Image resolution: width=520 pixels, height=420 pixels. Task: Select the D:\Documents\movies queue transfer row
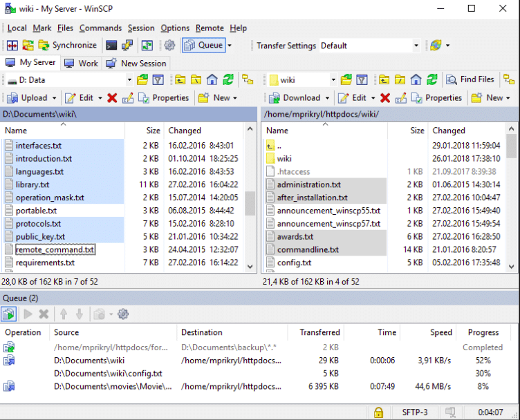click(x=254, y=387)
